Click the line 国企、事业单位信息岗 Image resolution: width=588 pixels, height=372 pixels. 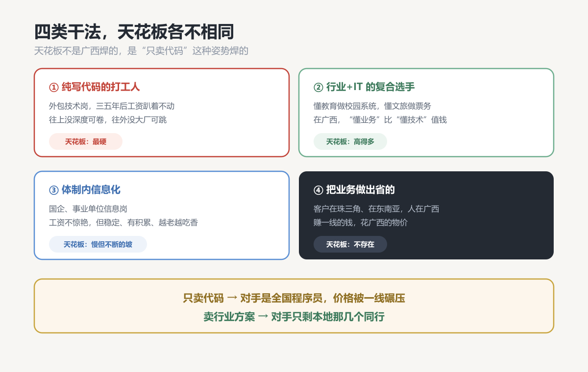click(x=88, y=209)
